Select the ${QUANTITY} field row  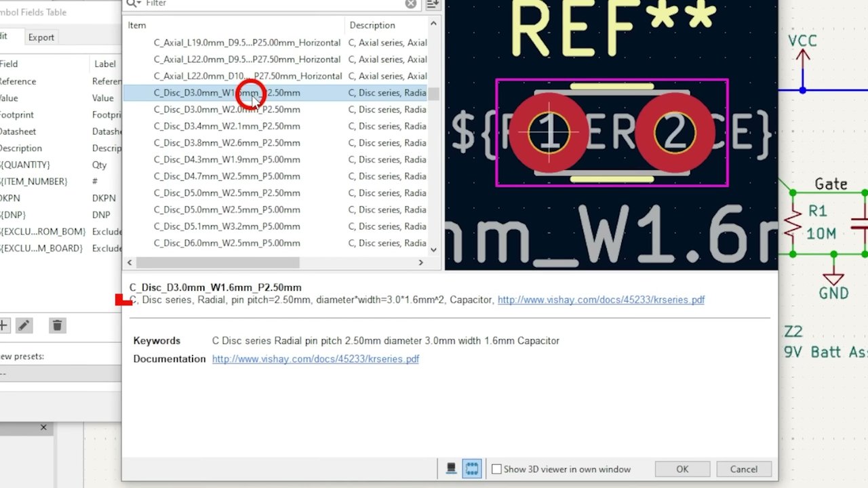[61, 165]
